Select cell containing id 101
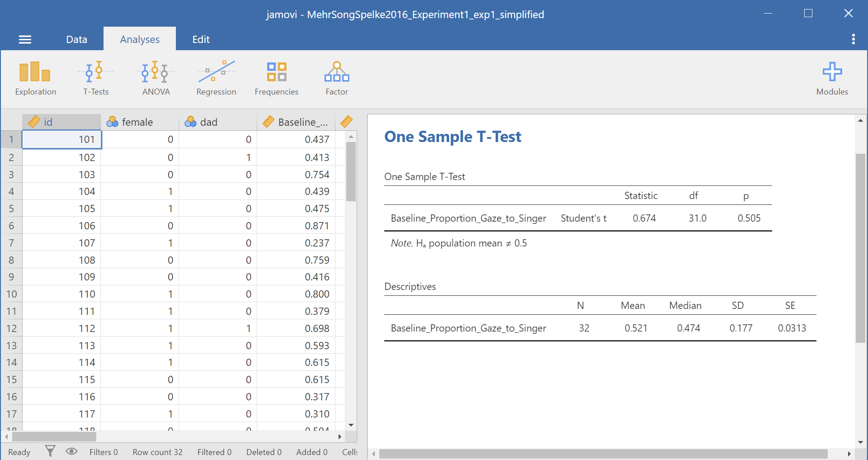The width and height of the screenshot is (868, 460). [x=62, y=139]
